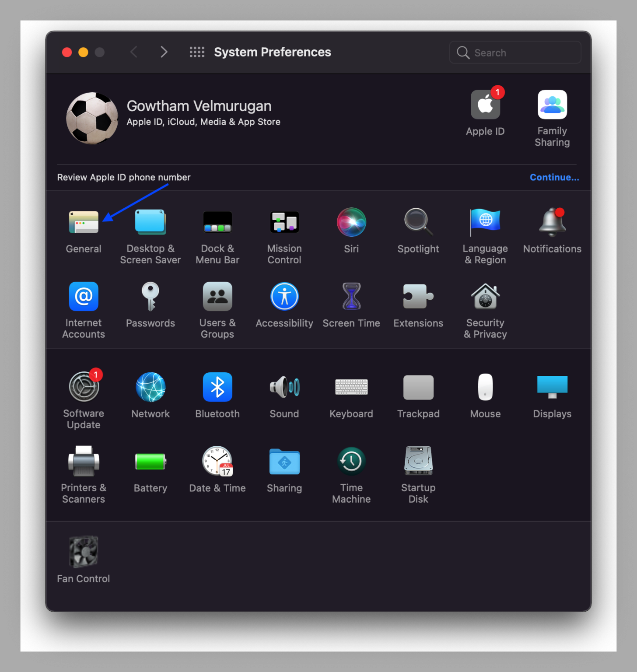The height and width of the screenshot is (672, 637).
Task: Click Review Apple ID phone number text
Action: [124, 177]
